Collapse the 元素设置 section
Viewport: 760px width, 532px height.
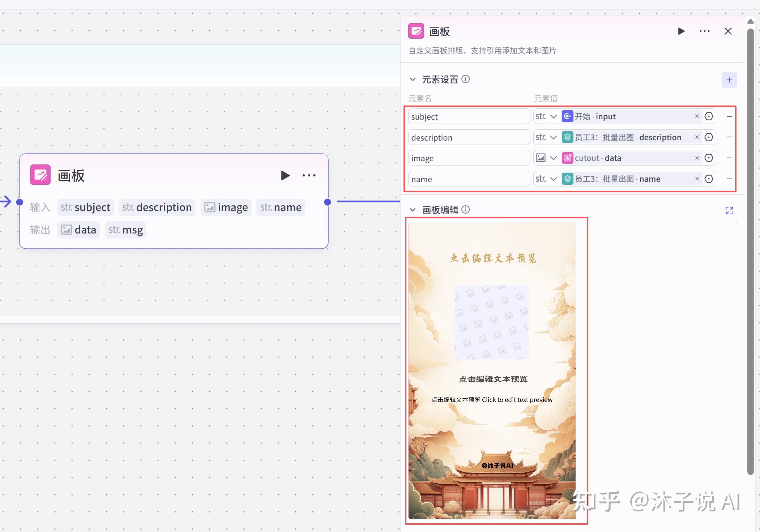pos(413,79)
